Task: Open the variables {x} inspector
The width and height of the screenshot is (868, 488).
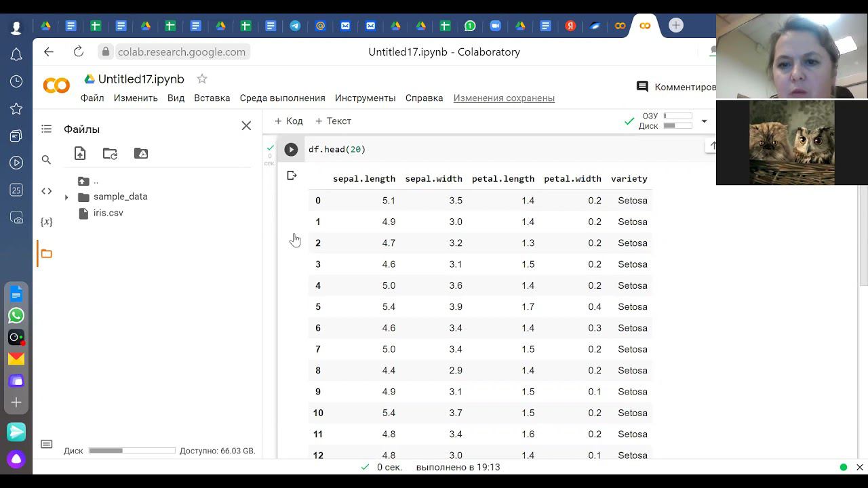Action: (x=46, y=222)
